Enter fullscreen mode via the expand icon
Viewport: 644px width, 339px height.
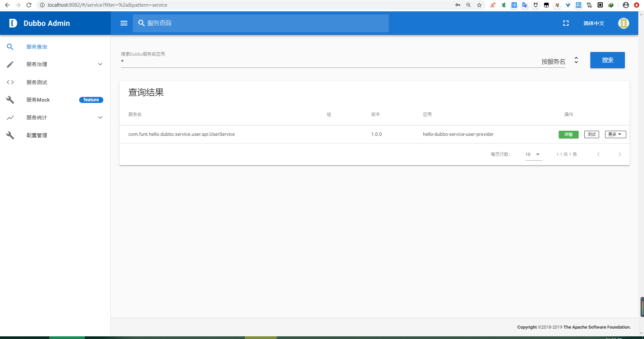pyautogui.click(x=566, y=23)
